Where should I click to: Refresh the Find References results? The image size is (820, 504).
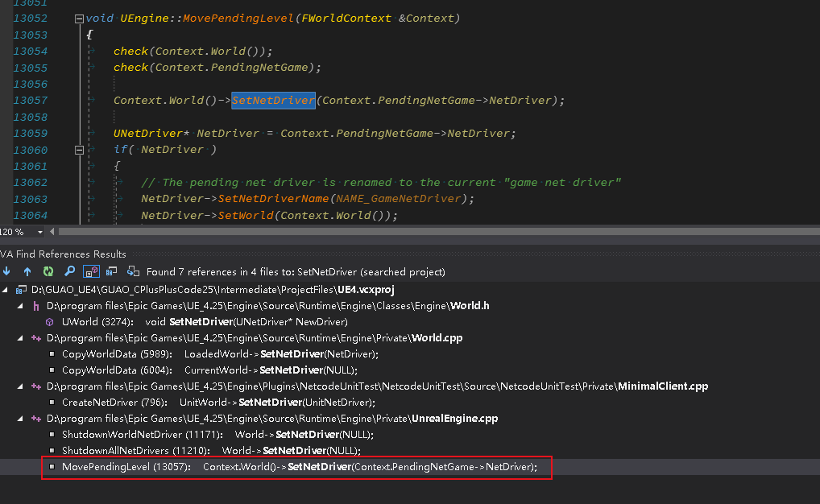coord(48,271)
